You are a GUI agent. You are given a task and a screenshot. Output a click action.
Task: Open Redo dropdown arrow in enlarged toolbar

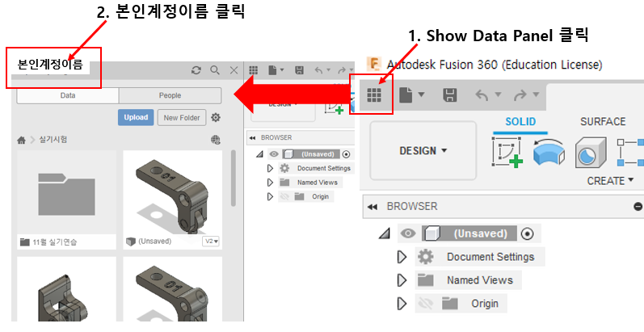[536, 95]
